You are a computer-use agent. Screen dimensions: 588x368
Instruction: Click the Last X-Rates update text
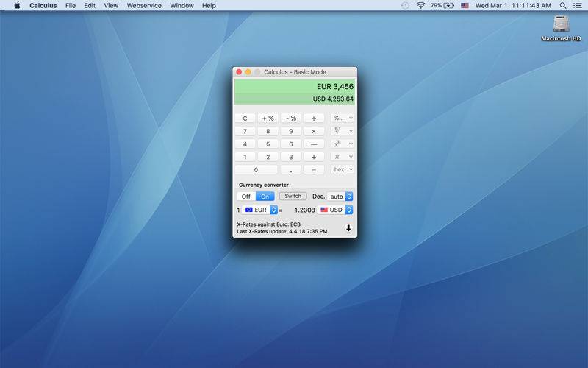tap(282, 231)
